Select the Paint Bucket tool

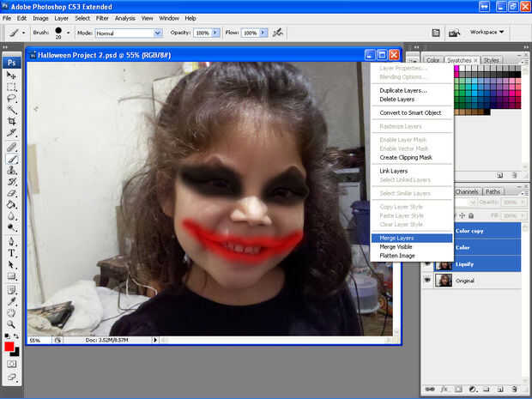11,204
